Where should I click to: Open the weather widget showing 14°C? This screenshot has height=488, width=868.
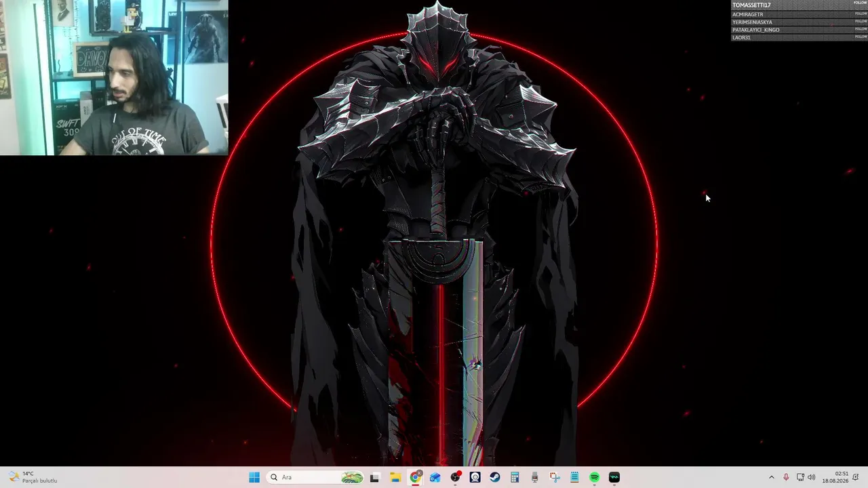tap(33, 477)
